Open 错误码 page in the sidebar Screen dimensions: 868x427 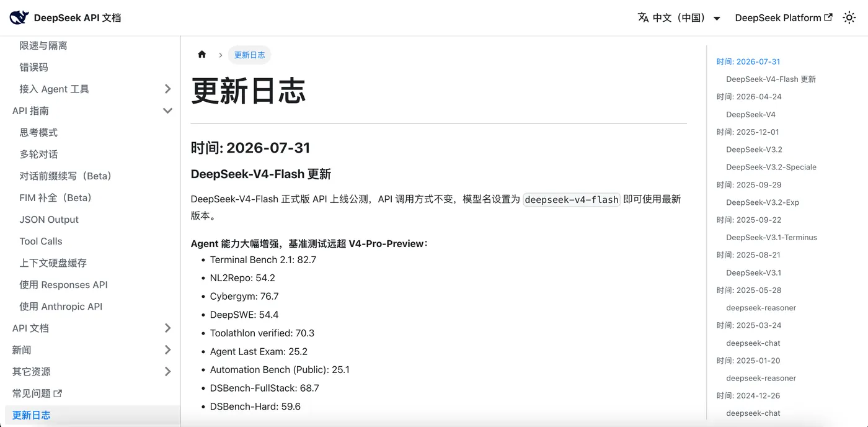click(x=33, y=67)
